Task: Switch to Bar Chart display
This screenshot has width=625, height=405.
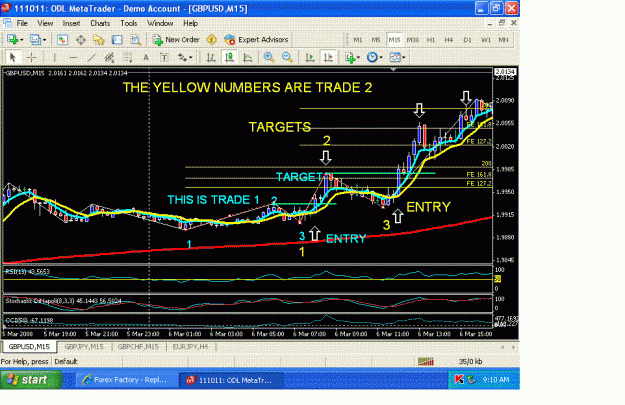Action: tap(211, 57)
